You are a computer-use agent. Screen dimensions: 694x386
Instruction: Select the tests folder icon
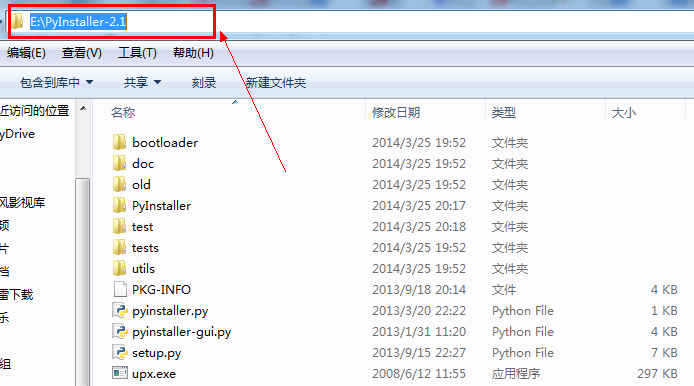coord(119,247)
